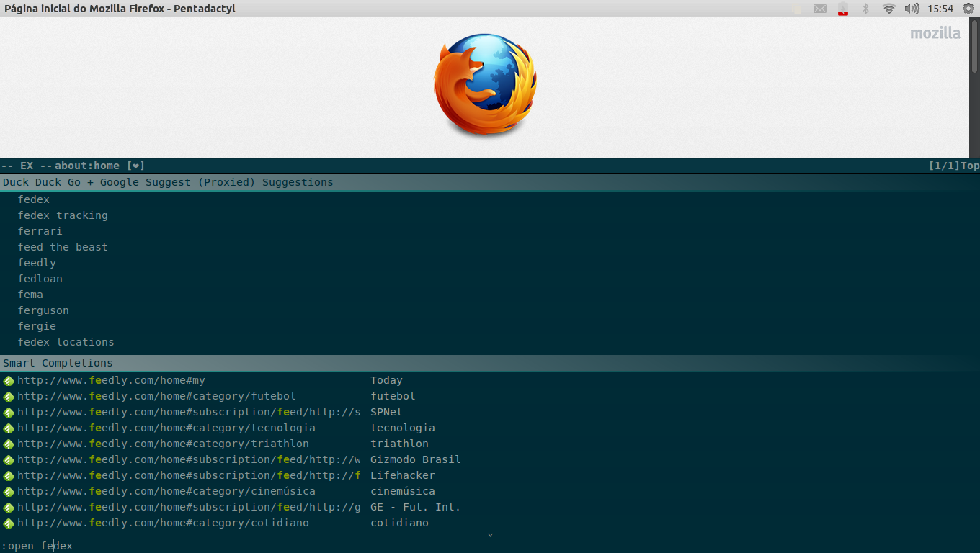Click the Firefox globe logo

pos(486,85)
